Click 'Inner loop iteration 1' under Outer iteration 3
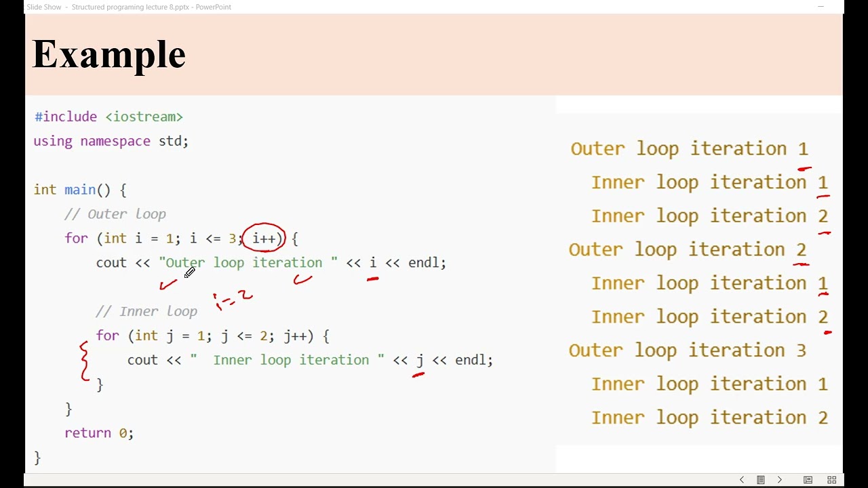868x488 pixels. coord(709,384)
